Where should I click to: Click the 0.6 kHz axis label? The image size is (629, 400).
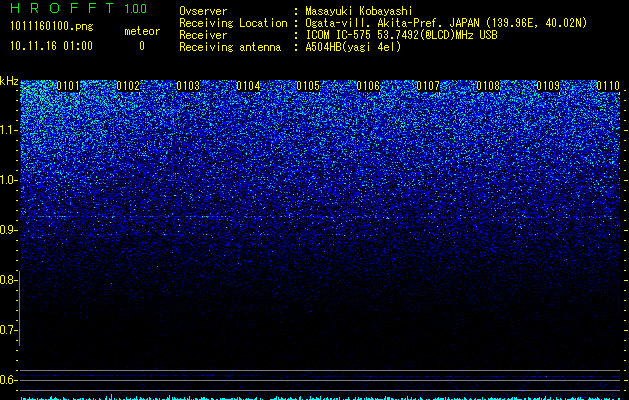[7, 380]
